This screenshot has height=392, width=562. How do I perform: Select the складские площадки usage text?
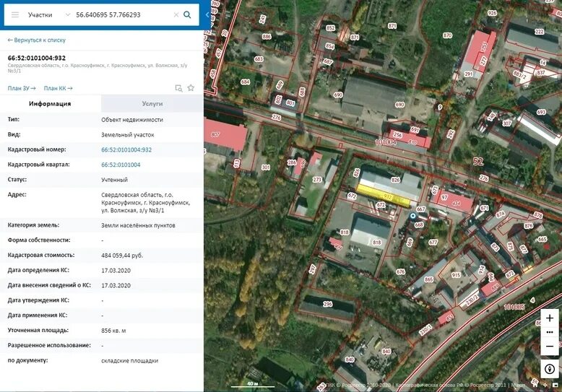[130, 361]
